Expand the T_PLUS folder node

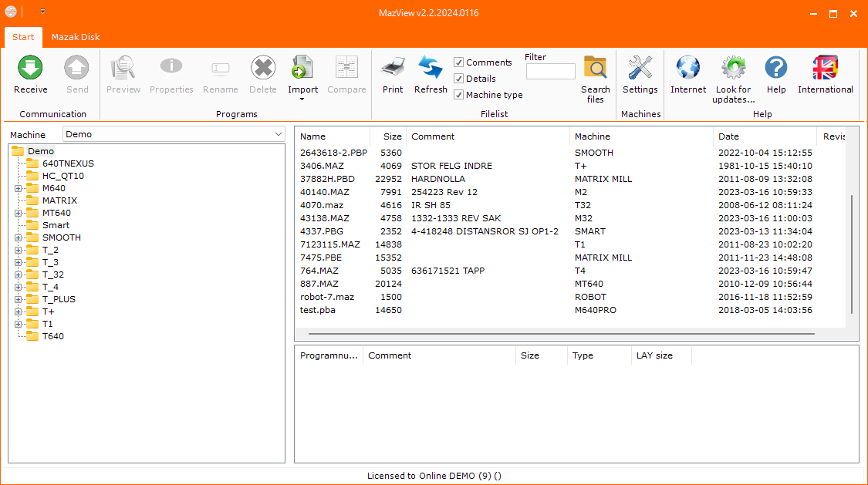pos(19,299)
